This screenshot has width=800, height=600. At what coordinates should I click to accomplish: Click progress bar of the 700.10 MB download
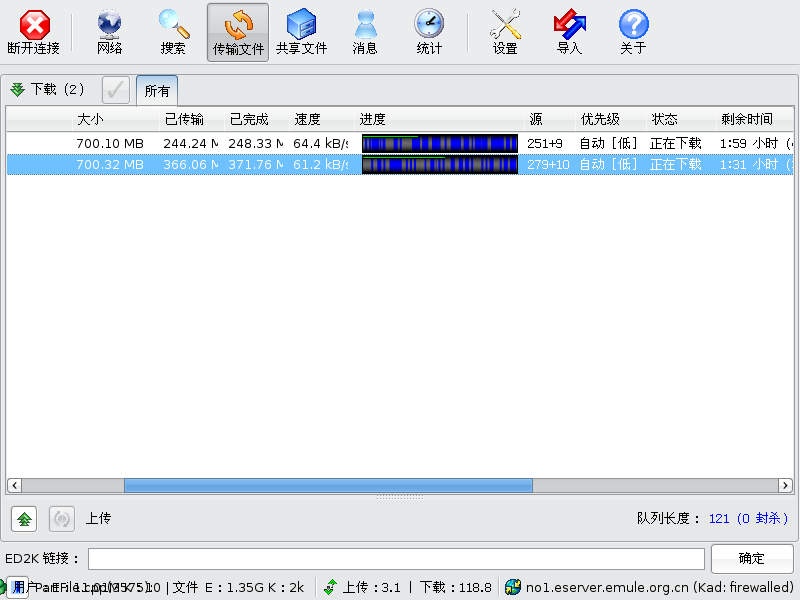tap(440, 143)
